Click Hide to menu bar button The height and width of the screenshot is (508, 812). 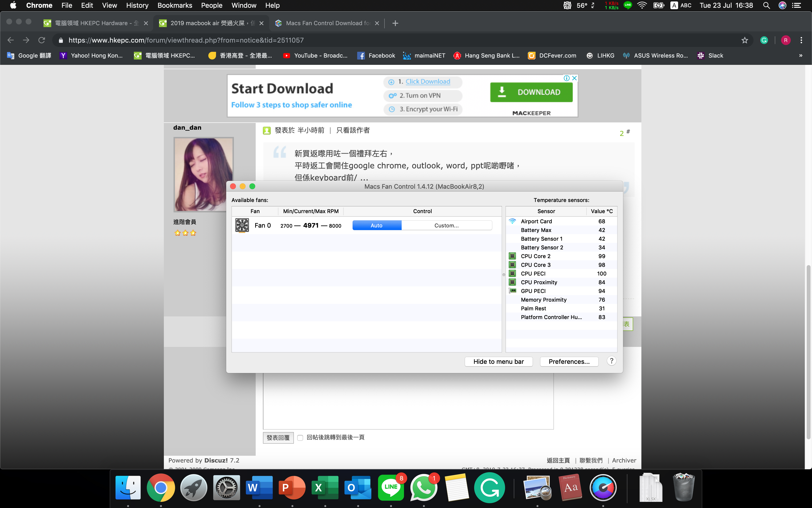pos(498,361)
